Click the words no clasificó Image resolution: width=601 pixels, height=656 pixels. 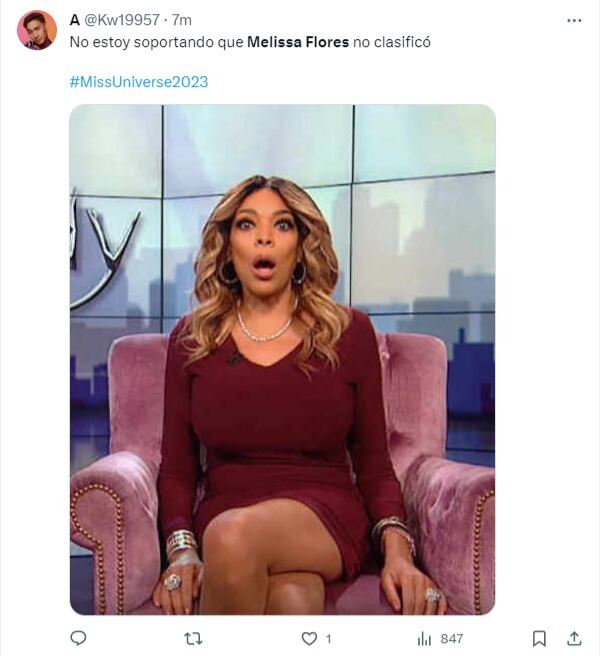point(391,42)
